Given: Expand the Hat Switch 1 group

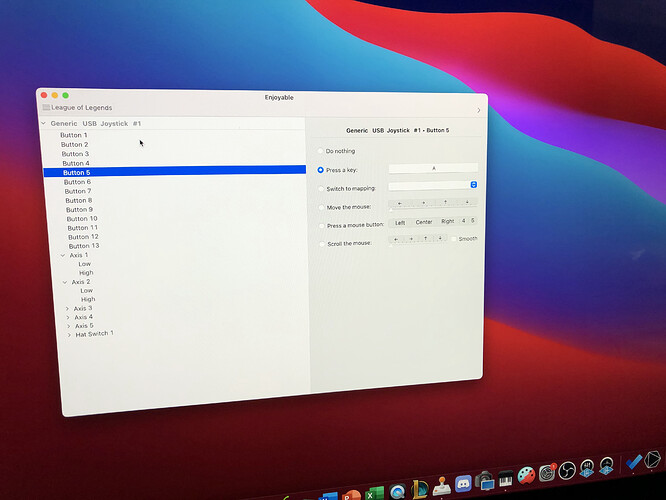Looking at the screenshot, I should coord(69,335).
